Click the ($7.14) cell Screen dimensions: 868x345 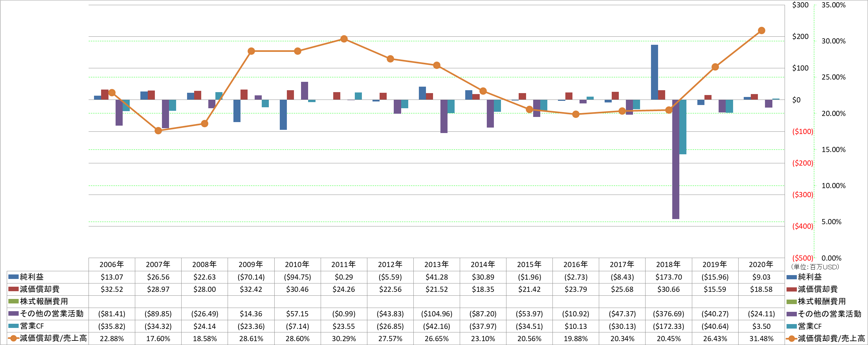click(297, 326)
